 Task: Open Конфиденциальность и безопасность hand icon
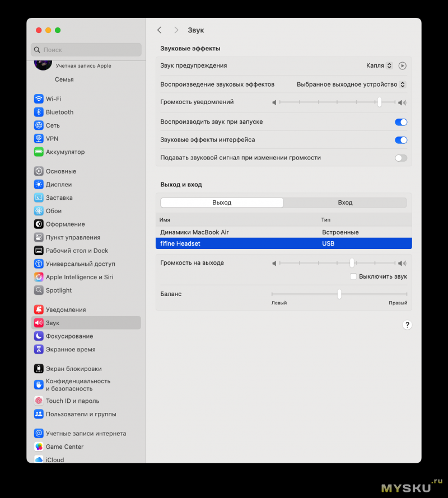39,384
